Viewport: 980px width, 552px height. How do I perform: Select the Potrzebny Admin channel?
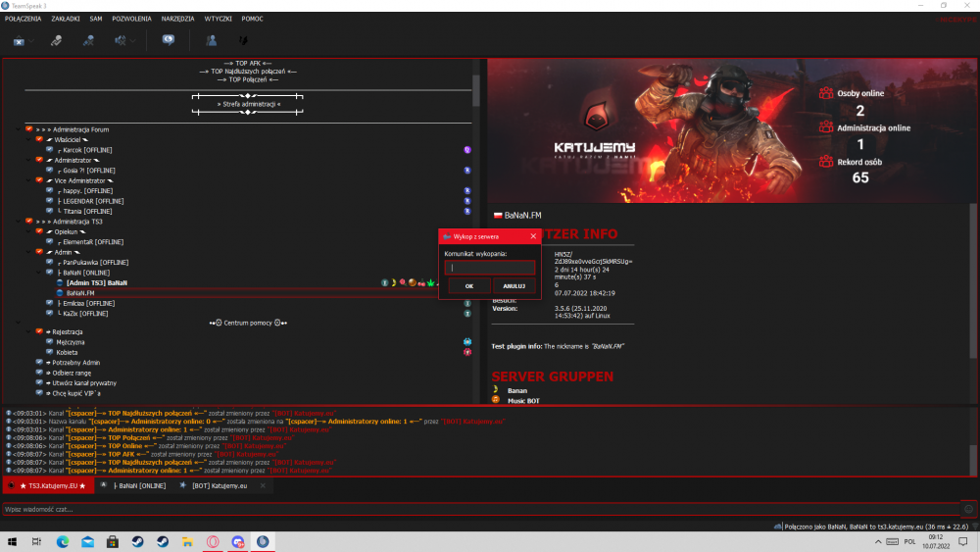[75, 363]
